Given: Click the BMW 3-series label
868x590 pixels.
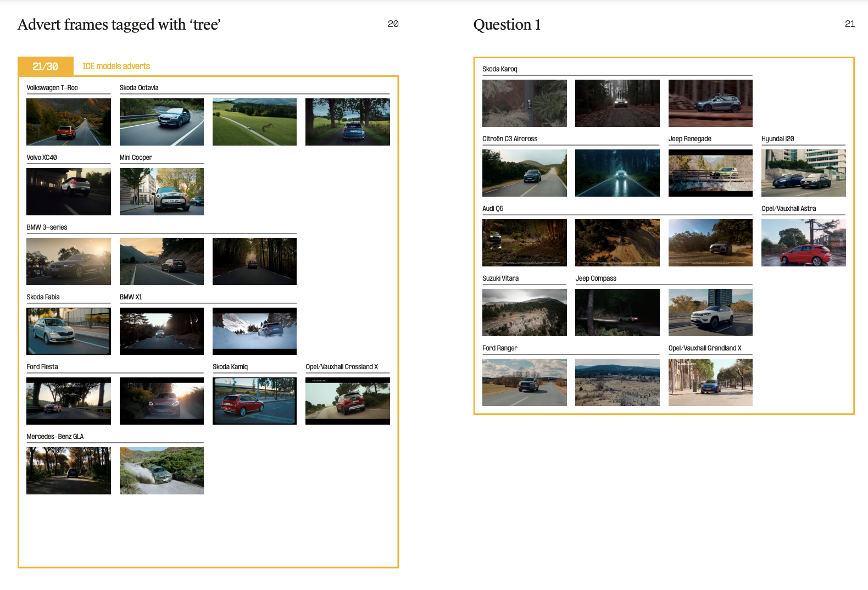Looking at the screenshot, I should pyautogui.click(x=47, y=227).
